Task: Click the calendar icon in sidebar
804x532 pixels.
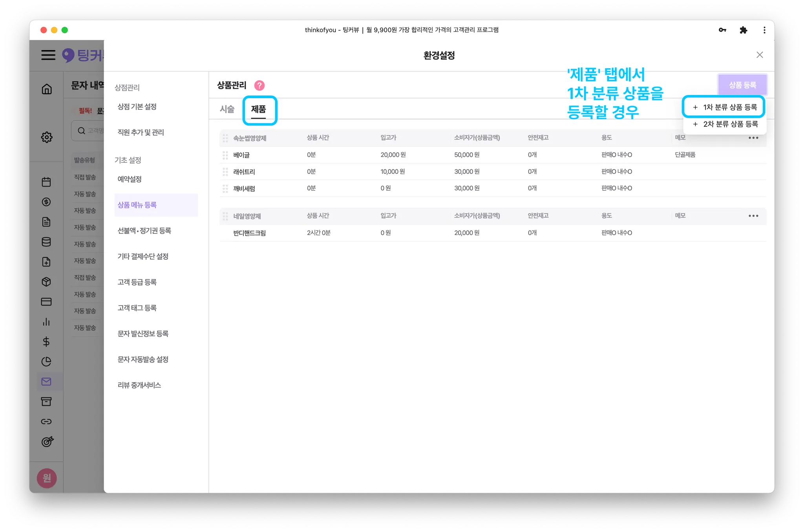Action: (x=46, y=182)
